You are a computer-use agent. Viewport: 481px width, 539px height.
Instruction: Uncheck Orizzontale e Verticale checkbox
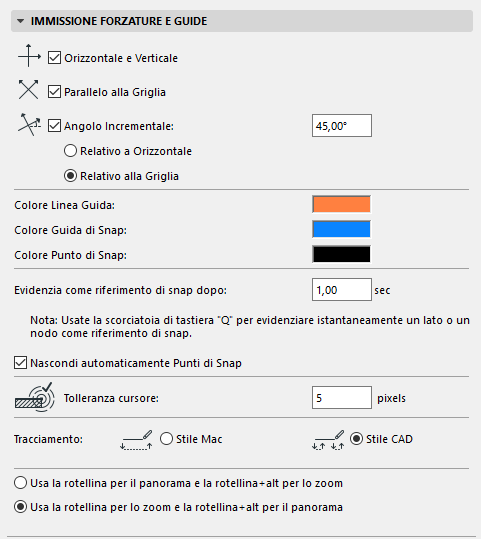(54, 58)
